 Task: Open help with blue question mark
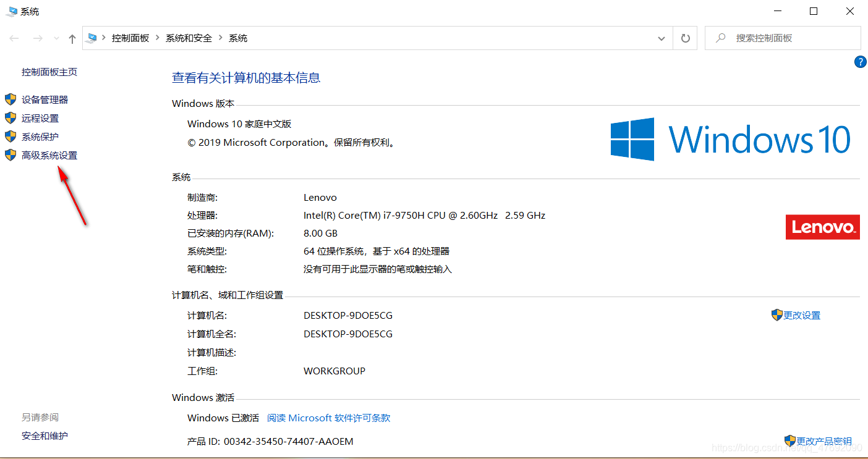coord(860,62)
